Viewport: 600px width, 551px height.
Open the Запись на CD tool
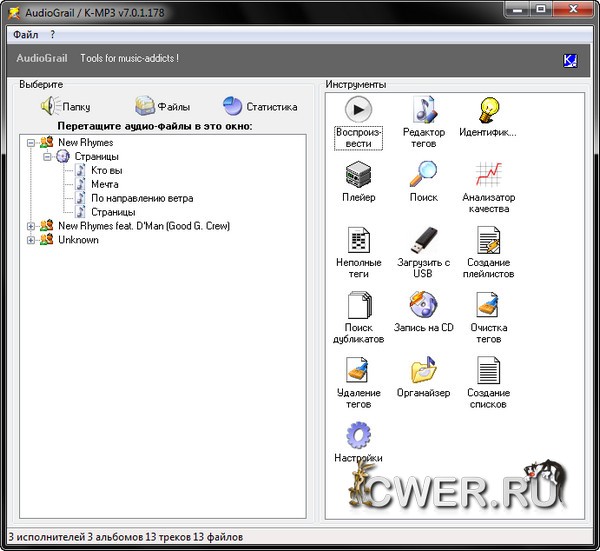423,305
